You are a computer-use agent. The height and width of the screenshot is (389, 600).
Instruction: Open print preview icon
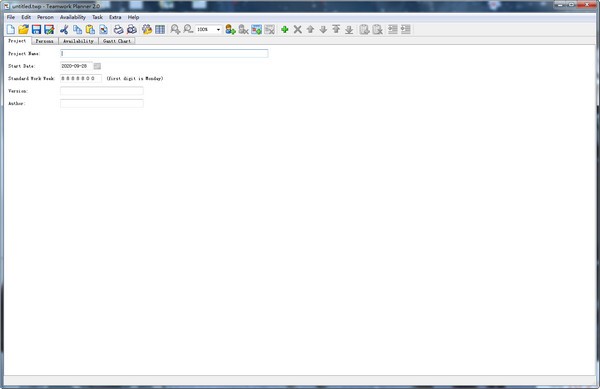click(x=131, y=29)
